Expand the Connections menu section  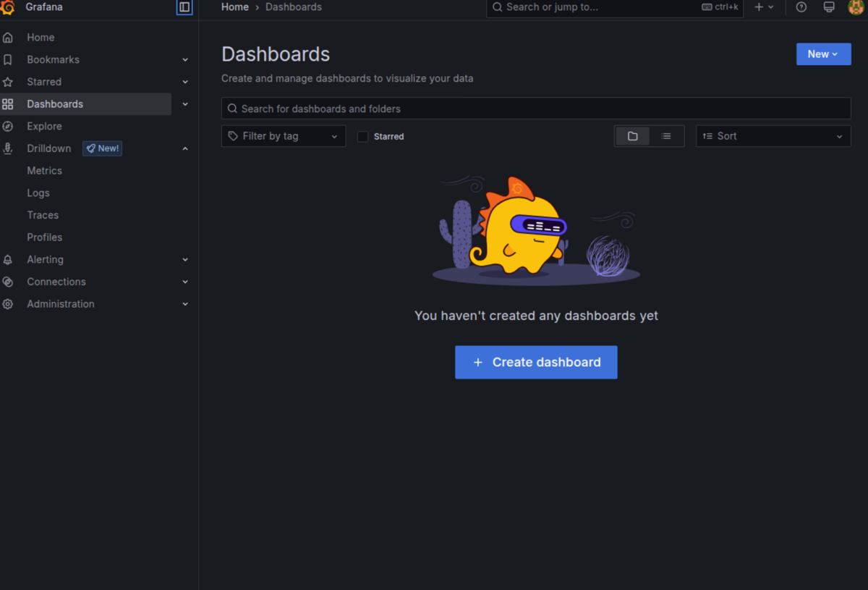coord(185,282)
